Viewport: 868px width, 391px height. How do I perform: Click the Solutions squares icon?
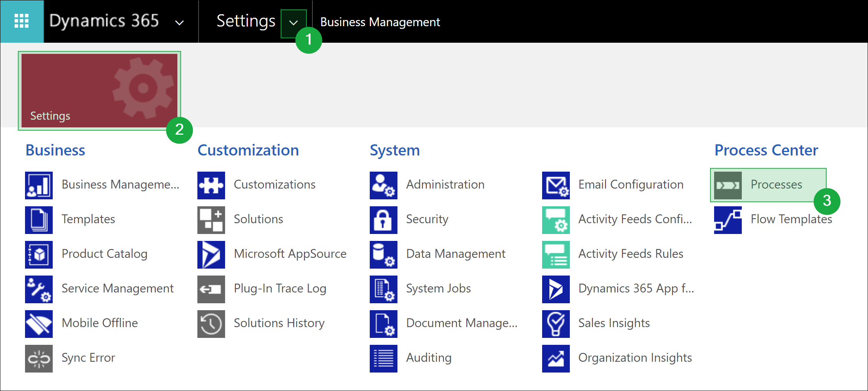tap(211, 220)
